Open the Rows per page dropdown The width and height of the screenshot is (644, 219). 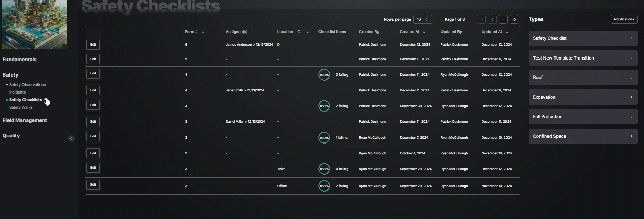(x=422, y=19)
